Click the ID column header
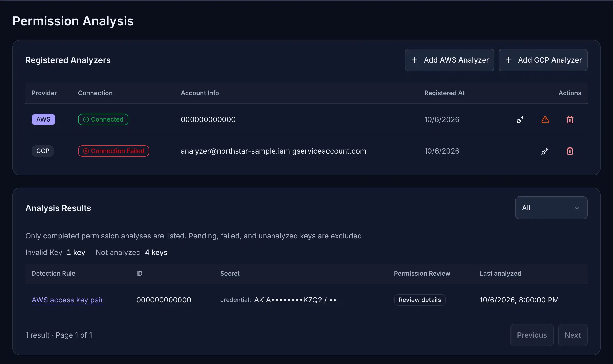 (139, 274)
